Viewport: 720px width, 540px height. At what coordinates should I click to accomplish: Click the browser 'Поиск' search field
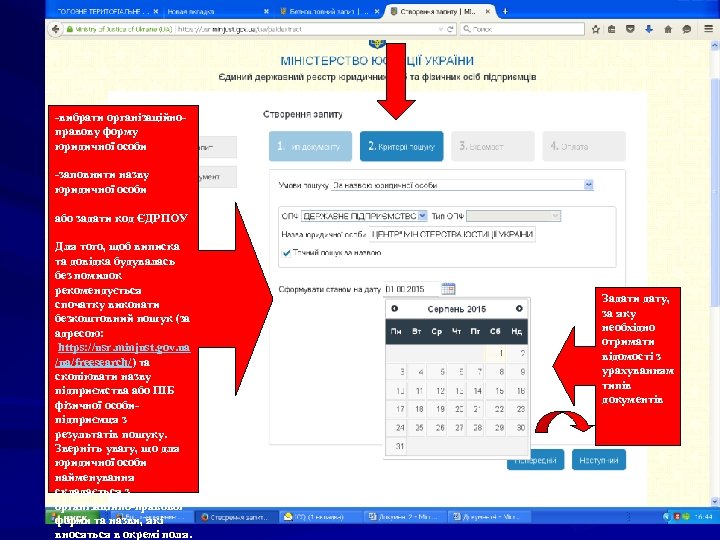523,29
